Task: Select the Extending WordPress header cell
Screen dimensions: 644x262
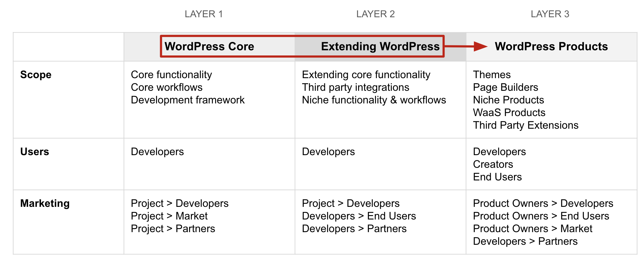Action: point(380,46)
